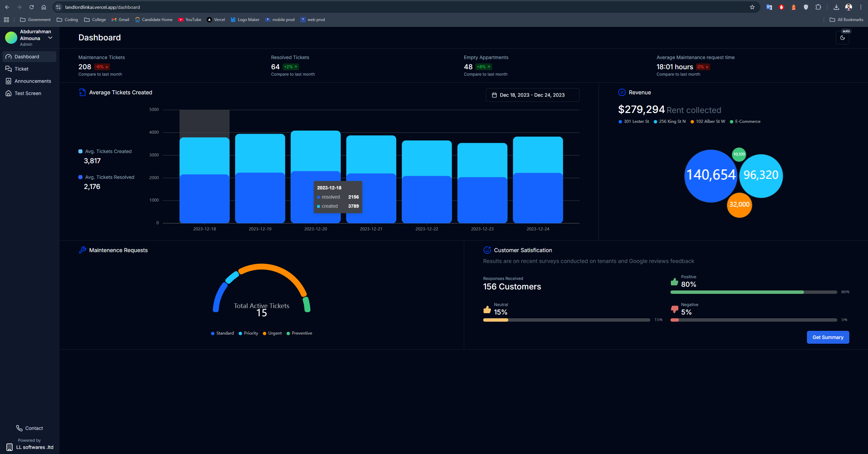Click the Positive 80% progress bar
The height and width of the screenshot is (454, 868).
pos(753,292)
